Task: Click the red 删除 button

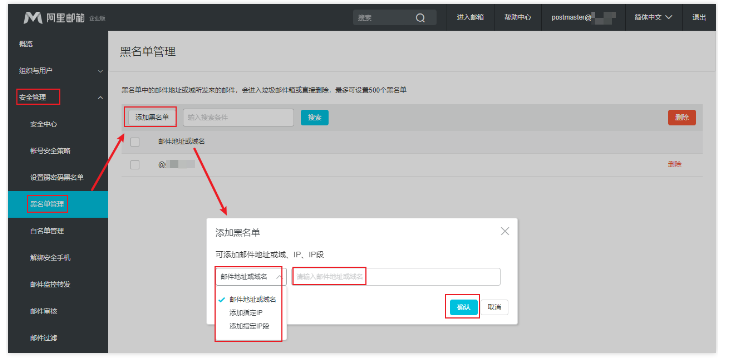Action: pos(682,118)
